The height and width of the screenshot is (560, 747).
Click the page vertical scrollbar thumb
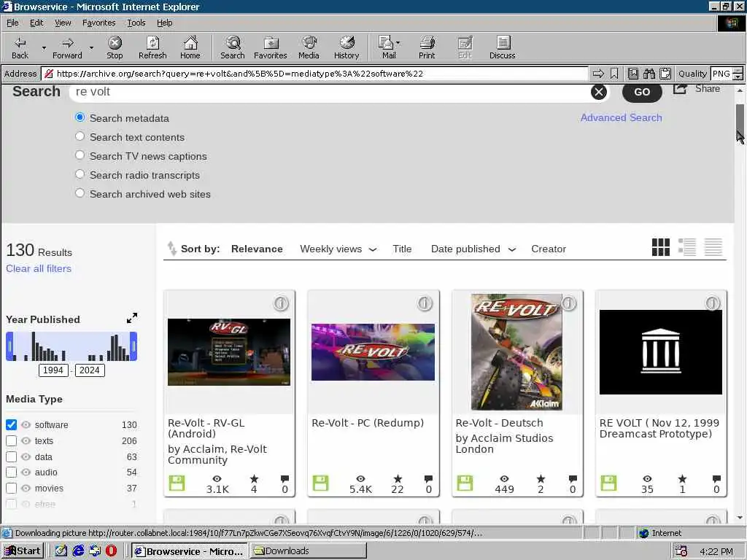pyautogui.click(x=740, y=122)
